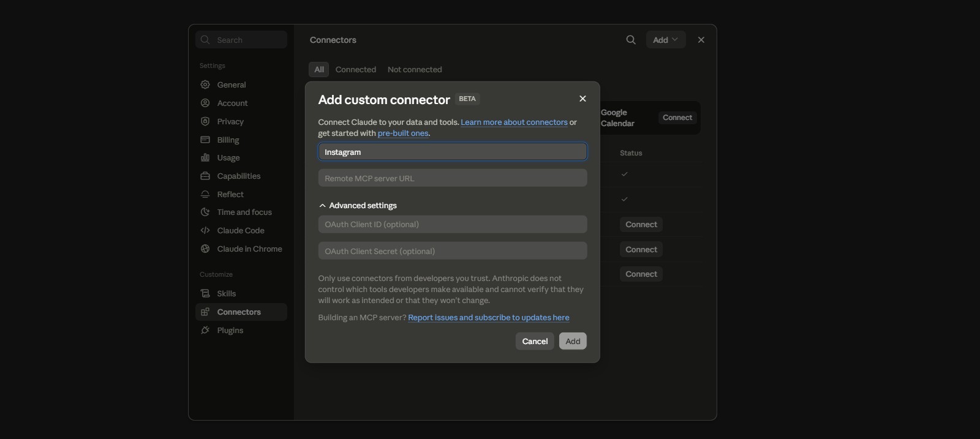Screen dimensions: 980x439
Task: Open Learn more about connectors link
Action: [514, 122]
